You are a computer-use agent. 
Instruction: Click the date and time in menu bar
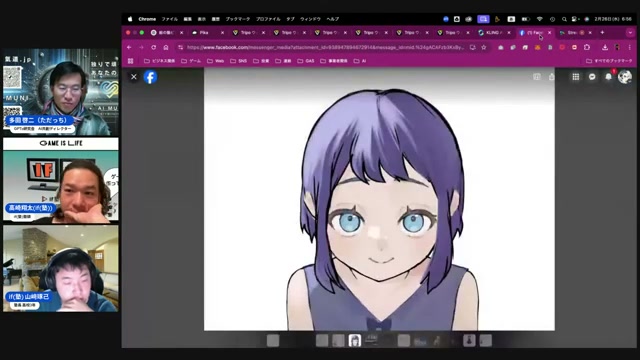coord(614,19)
